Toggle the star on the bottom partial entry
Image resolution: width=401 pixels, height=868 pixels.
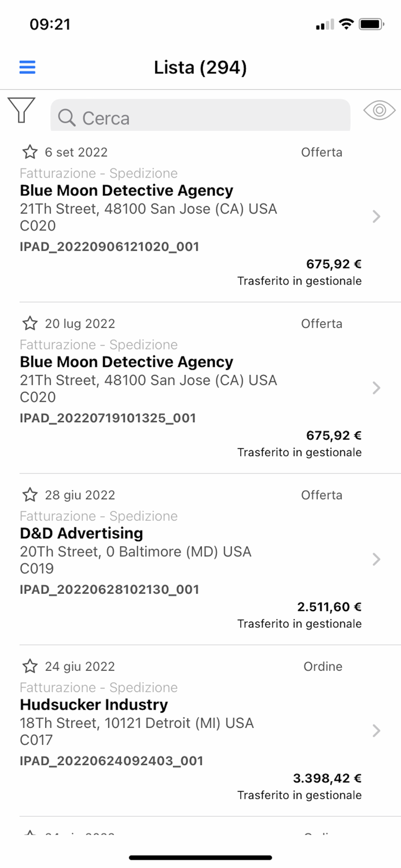[30, 835]
